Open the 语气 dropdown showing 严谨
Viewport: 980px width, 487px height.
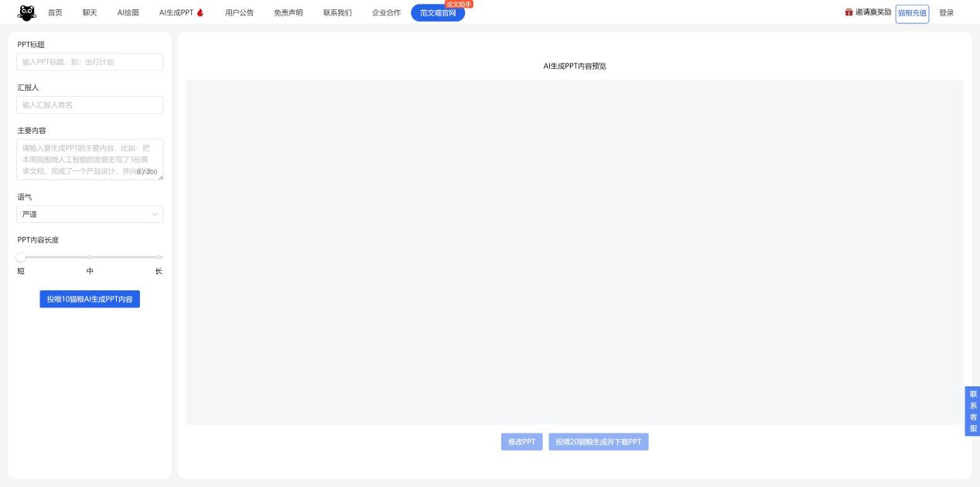[x=90, y=214]
